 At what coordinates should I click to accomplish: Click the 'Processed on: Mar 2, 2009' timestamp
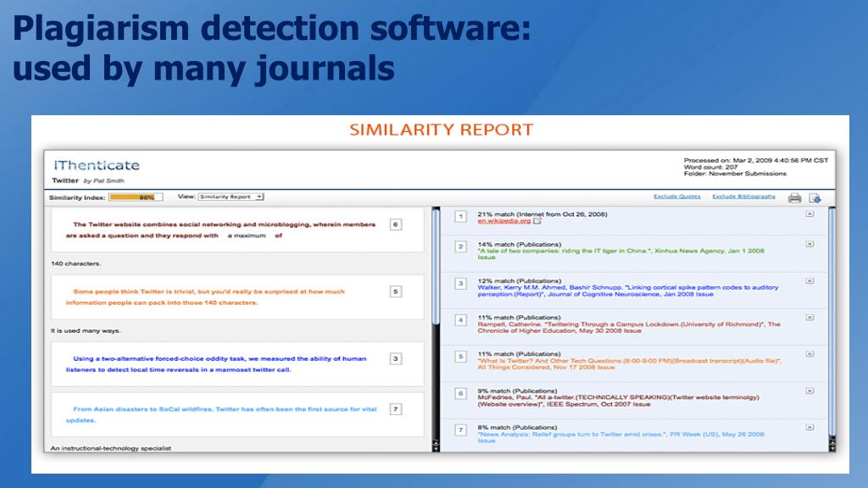coord(755,160)
